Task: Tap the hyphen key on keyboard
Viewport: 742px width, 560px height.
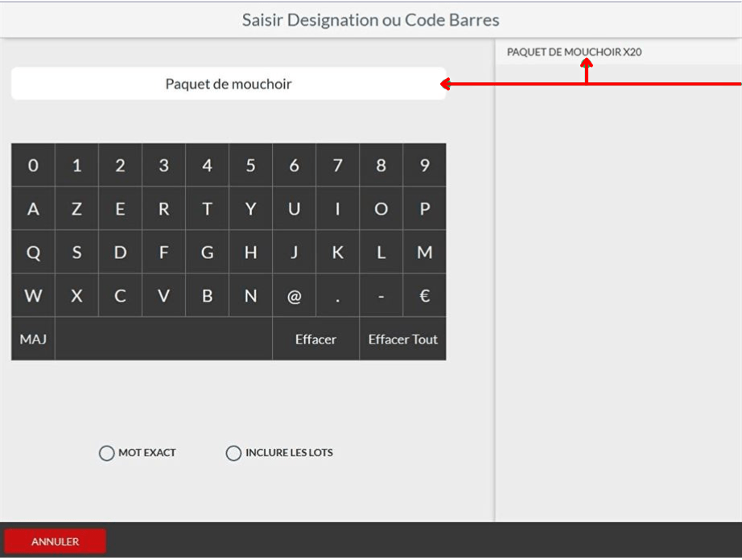Action: tap(381, 295)
